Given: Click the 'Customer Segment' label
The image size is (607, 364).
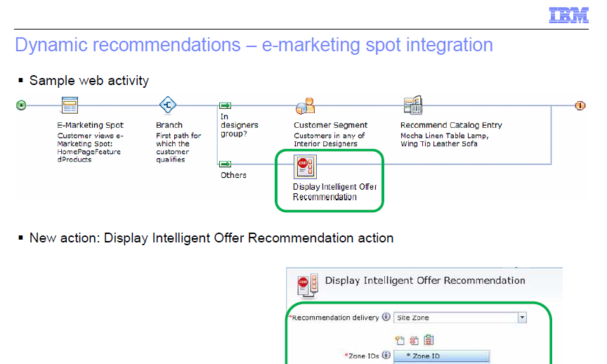Looking at the screenshot, I should coord(331,125).
